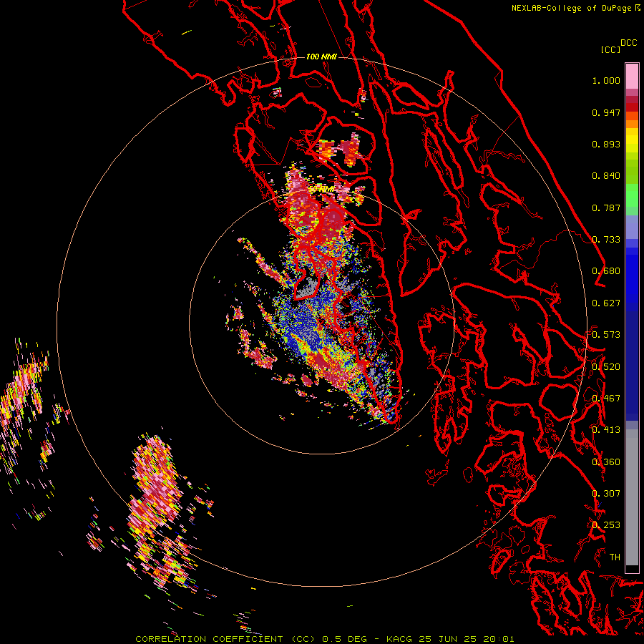Click the 0.893 scale value

606,144
